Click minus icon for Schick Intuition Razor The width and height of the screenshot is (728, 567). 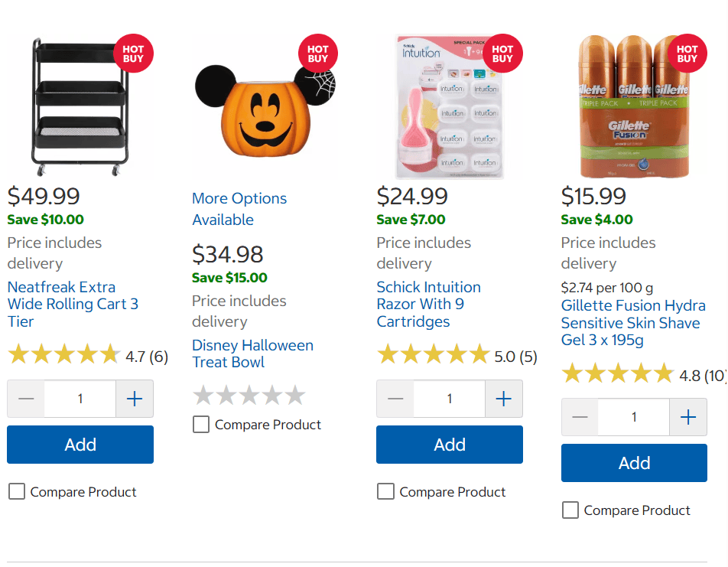point(395,399)
